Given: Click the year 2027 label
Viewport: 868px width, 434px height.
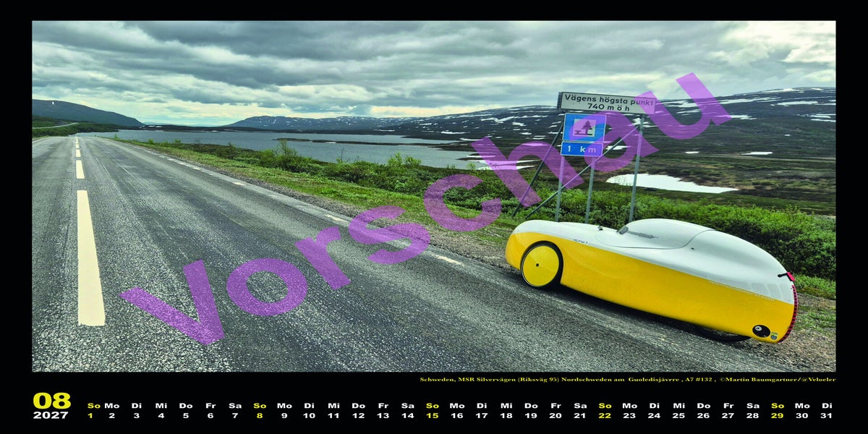Looking at the screenshot, I should (x=51, y=415).
